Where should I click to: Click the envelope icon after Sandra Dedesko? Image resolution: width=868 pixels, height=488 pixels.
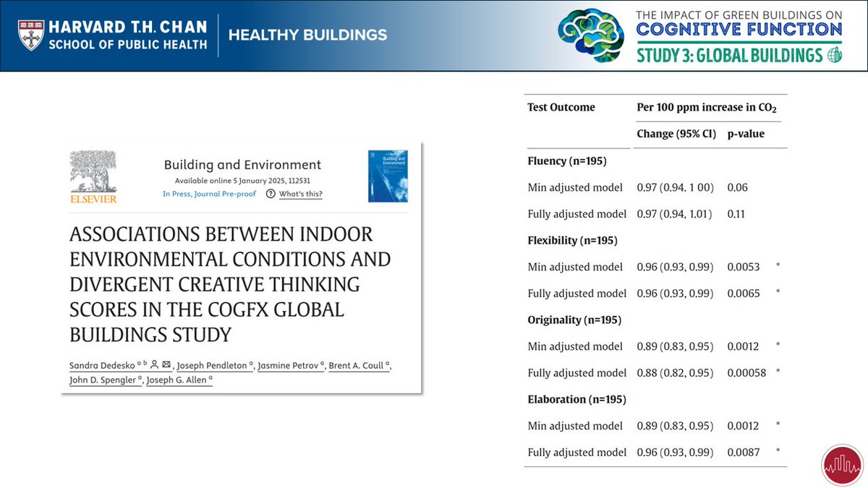click(166, 364)
